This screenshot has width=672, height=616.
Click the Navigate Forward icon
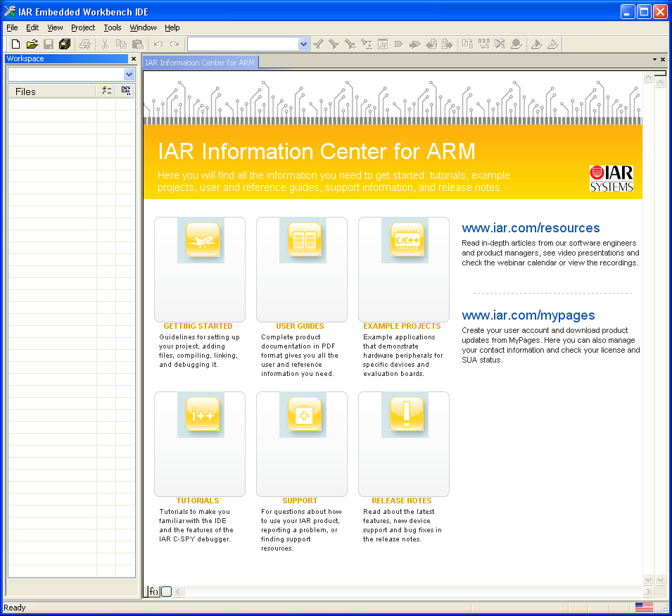point(447,44)
